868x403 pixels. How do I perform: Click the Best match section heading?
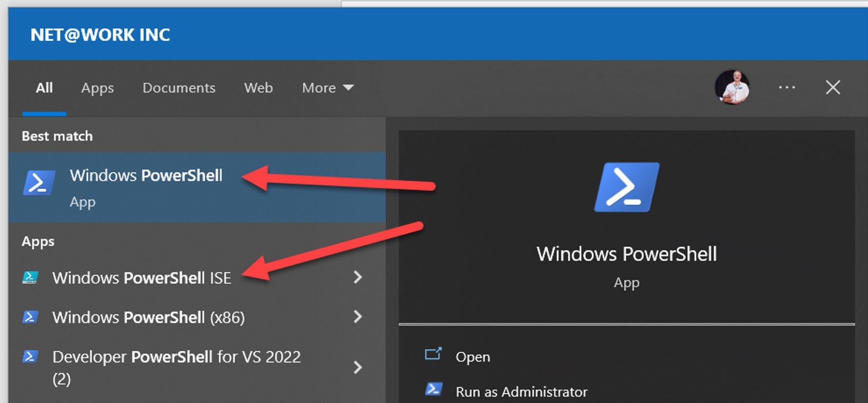57,136
